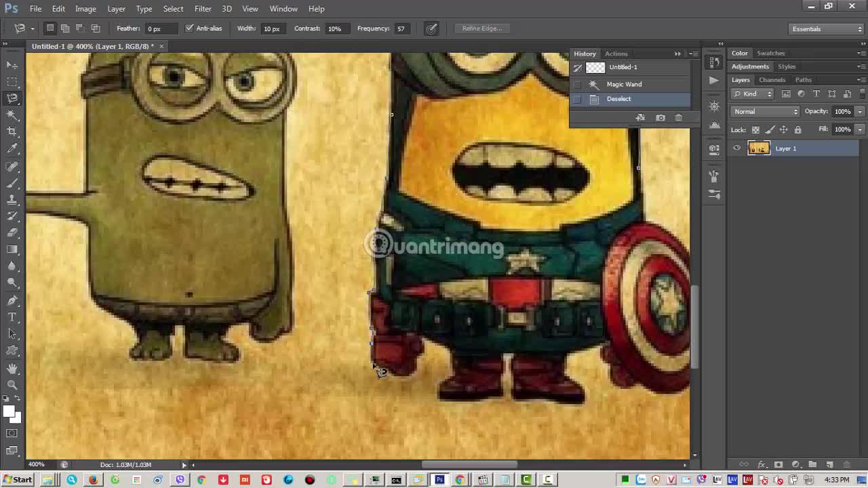The height and width of the screenshot is (488, 868).
Task: Open the tool preset picker dropdown
Action: (32, 28)
